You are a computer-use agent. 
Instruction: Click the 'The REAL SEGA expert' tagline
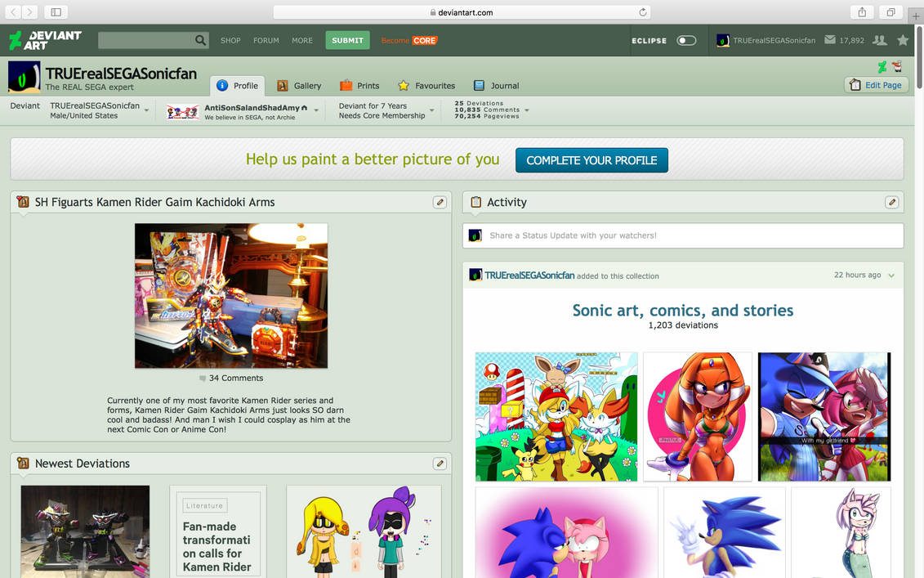point(90,87)
